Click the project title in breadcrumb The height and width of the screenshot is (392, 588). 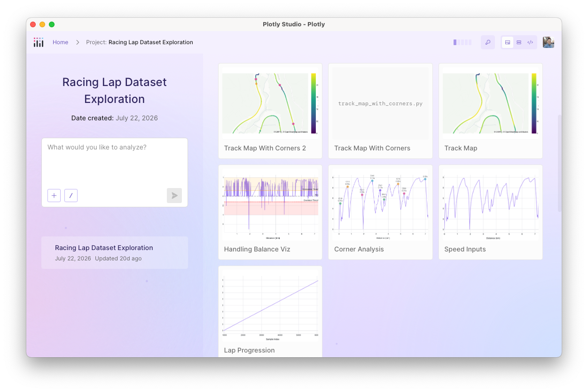point(151,42)
